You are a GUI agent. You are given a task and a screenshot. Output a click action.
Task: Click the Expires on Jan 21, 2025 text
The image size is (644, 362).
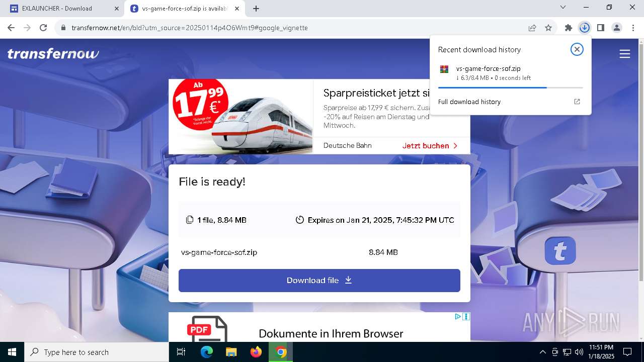[x=381, y=220]
